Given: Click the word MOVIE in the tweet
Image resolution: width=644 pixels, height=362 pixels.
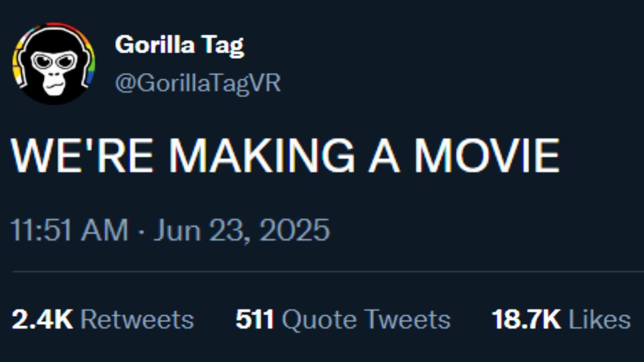Looking at the screenshot, I should 487,155.
